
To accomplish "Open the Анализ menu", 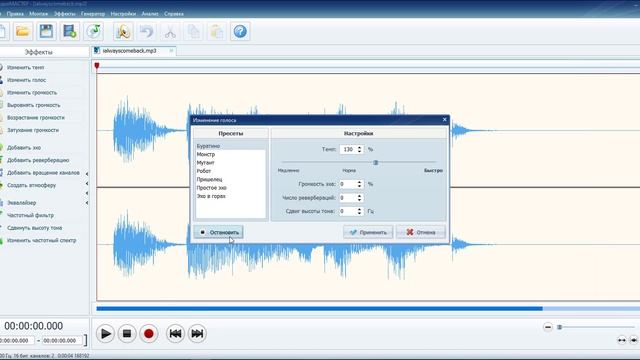I will (x=150, y=14).
